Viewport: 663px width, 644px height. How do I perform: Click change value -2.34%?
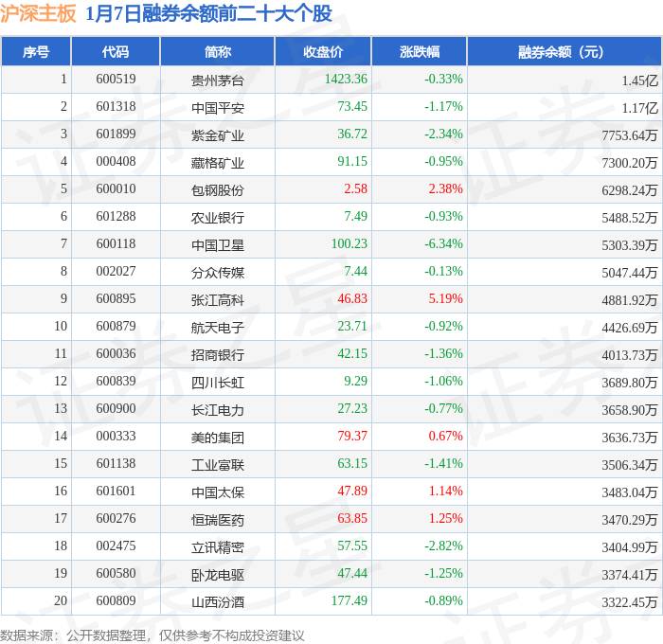pos(443,134)
